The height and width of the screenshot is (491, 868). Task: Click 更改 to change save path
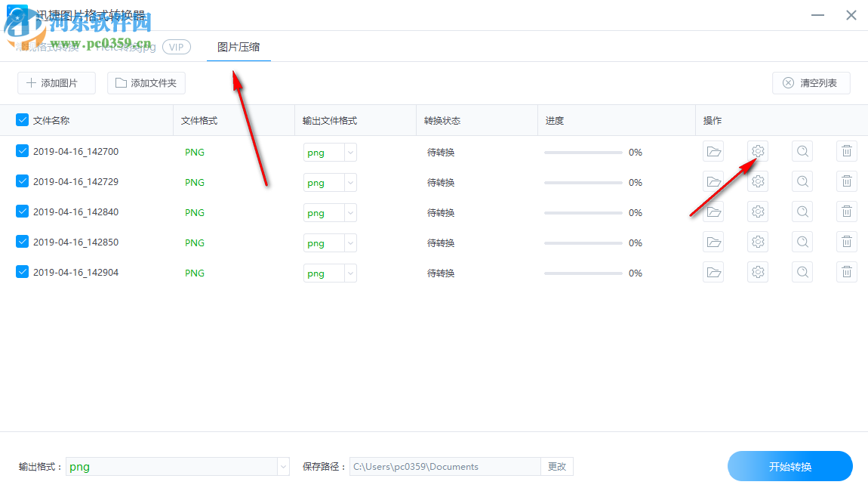coord(557,466)
